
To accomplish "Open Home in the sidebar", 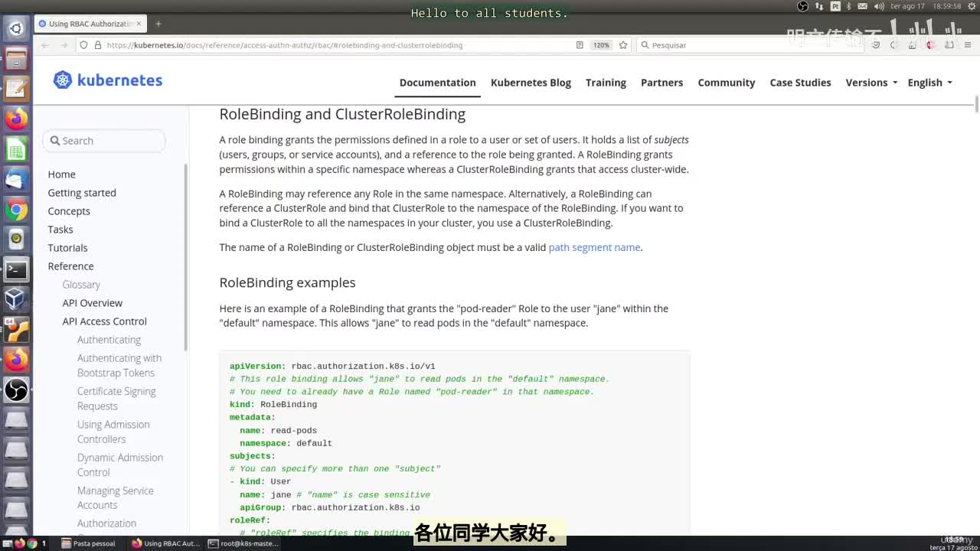I will (x=61, y=174).
